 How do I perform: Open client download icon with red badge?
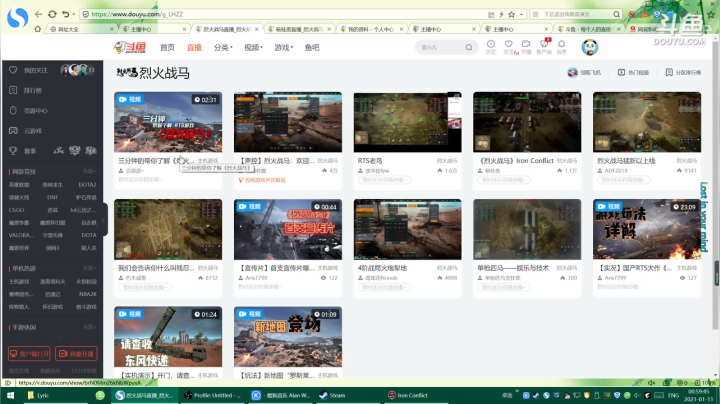[x=544, y=44]
